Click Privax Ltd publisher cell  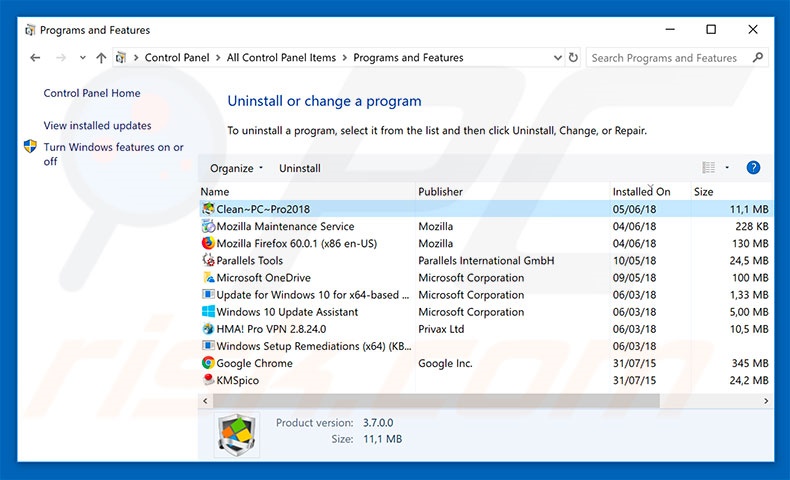click(x=441, y=329)
